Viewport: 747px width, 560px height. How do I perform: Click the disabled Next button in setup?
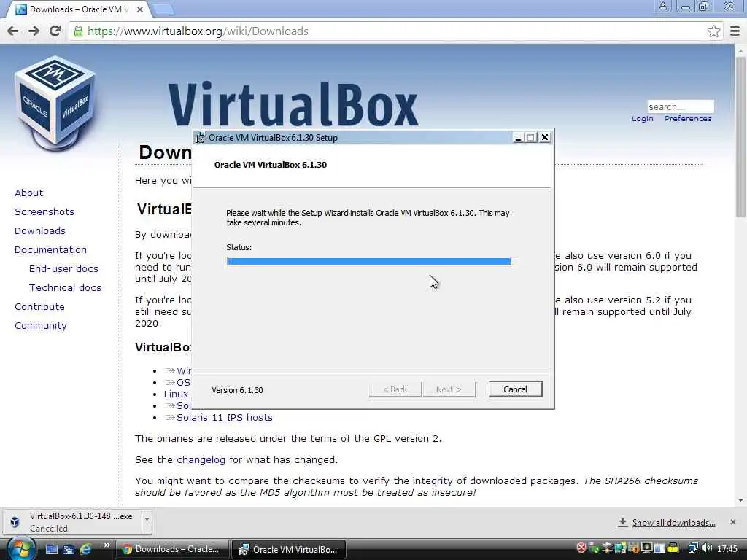[449, 389]
